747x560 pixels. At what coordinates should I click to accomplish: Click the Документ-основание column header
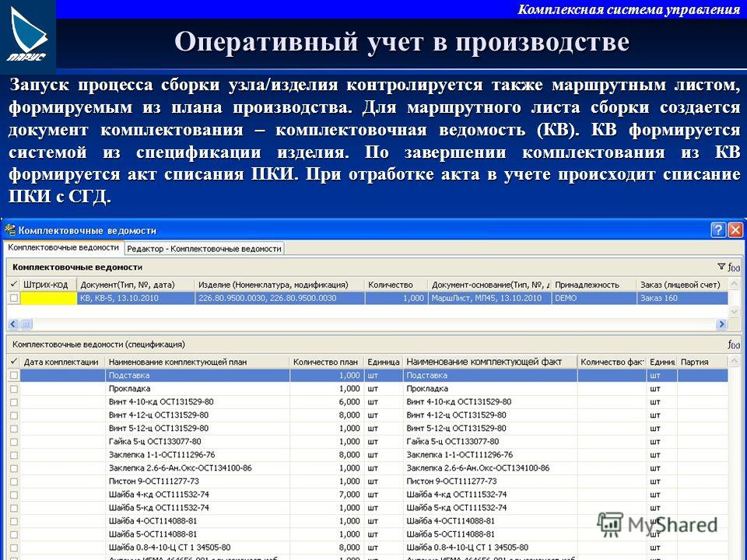489,285
